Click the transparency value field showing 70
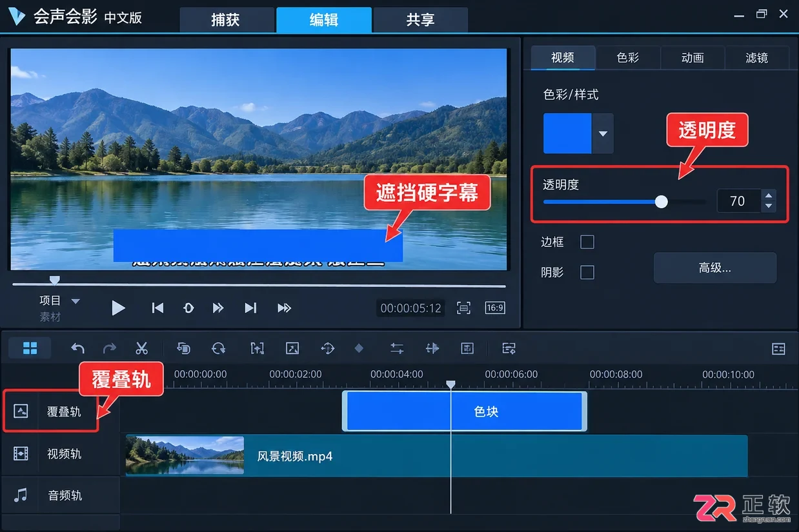Screen dimensions: 799x532 [x=738, y=201]
